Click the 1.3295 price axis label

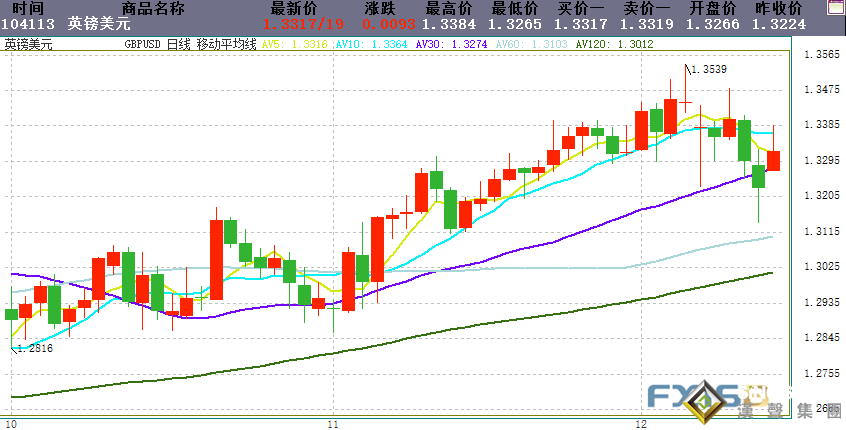click(822, 160)
